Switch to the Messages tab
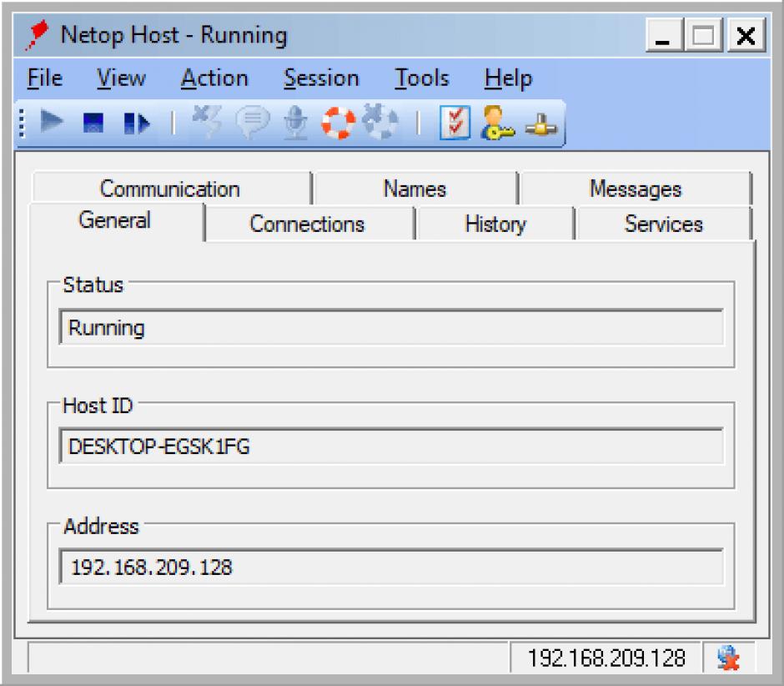 [x=635, y=189]
